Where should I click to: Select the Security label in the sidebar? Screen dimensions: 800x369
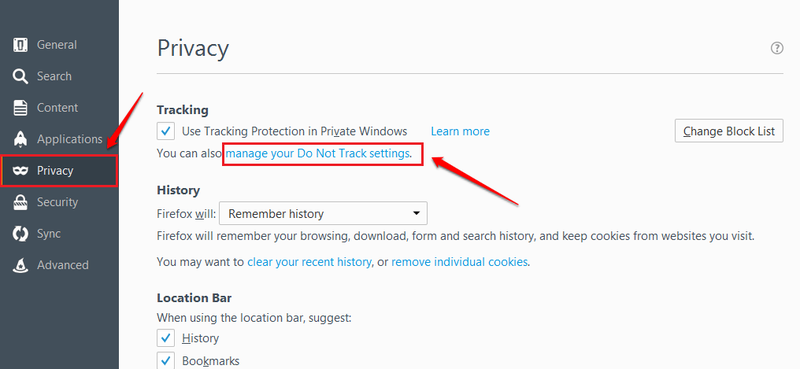[x=57, y=202]
